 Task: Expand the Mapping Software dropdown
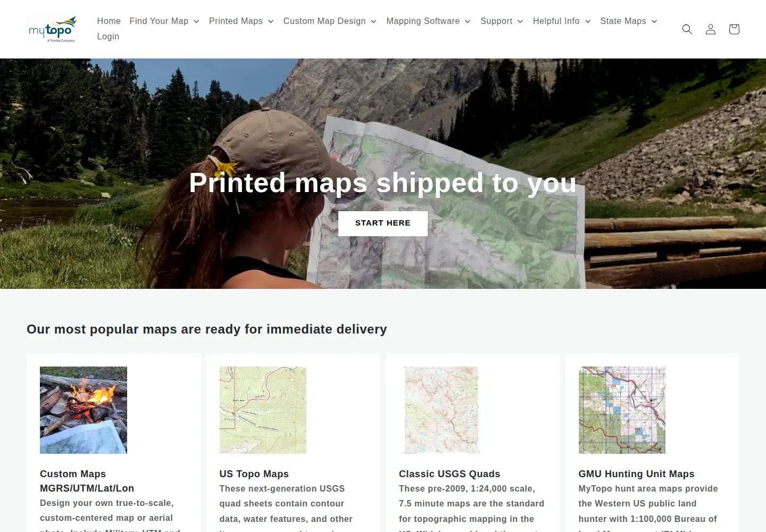tap(429, 21)
